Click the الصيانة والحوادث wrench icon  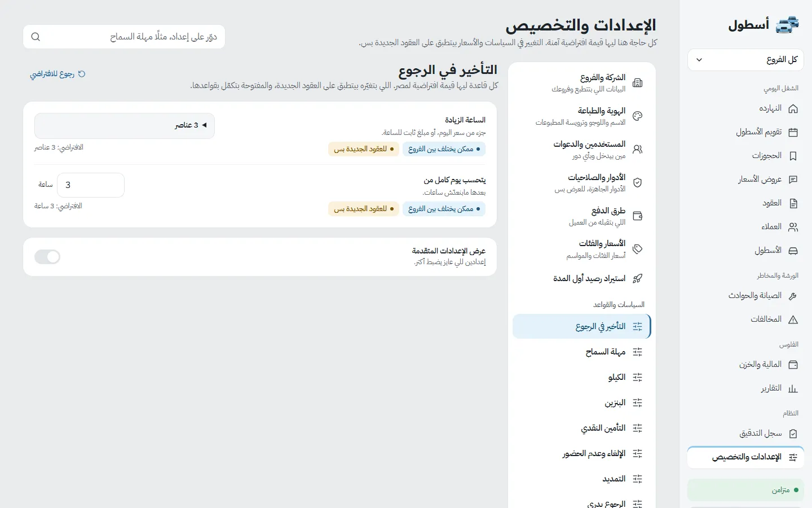[x=793, y=296]
